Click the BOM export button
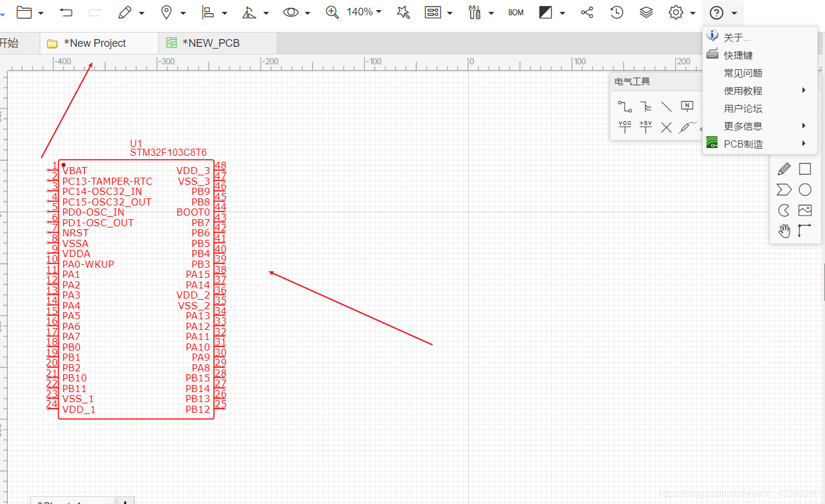 (516, 12)
